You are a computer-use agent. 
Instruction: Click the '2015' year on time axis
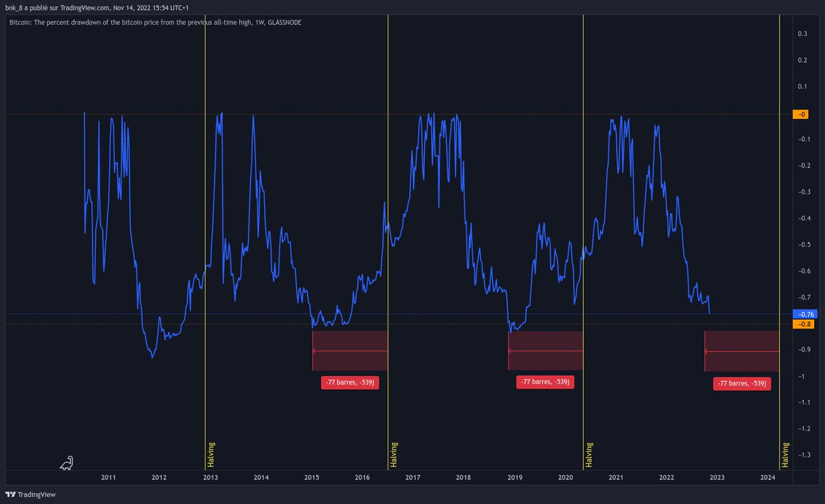[311, 478]
